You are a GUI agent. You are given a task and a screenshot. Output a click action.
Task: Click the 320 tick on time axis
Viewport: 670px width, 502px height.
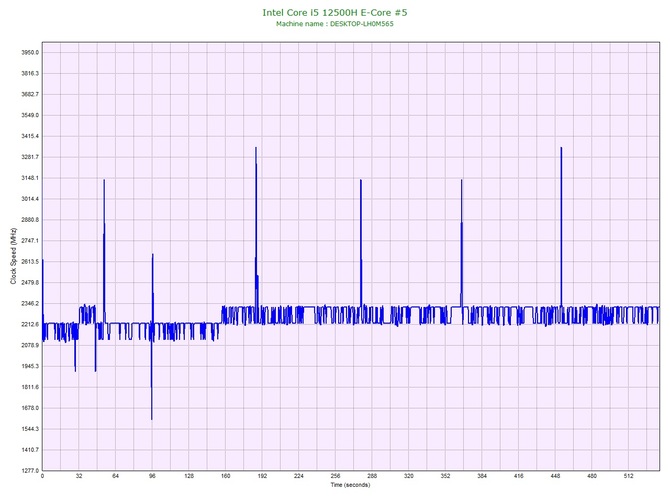[409, 476]
